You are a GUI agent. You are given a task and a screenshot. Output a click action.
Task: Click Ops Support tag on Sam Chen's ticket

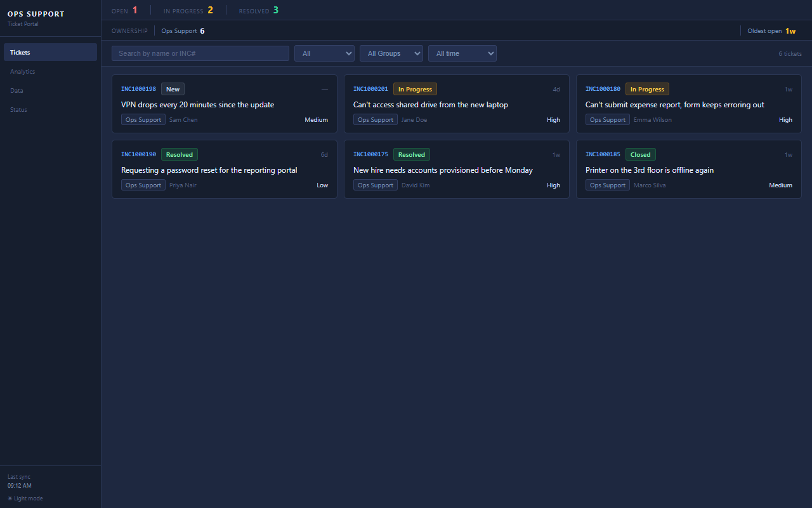143,120
